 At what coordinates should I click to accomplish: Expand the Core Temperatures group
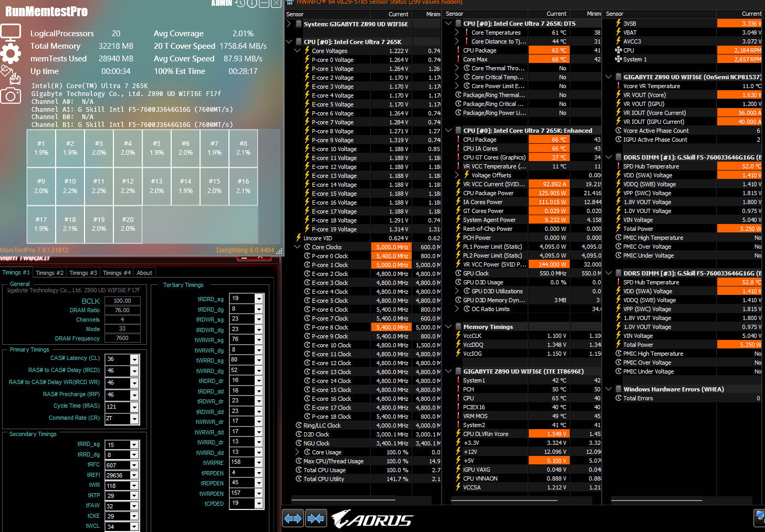(x=457, y=33)
